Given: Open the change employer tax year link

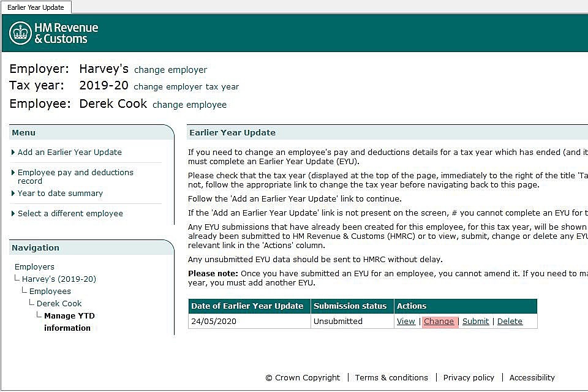Looking at the screenshot, I should (x=186, y=87).
